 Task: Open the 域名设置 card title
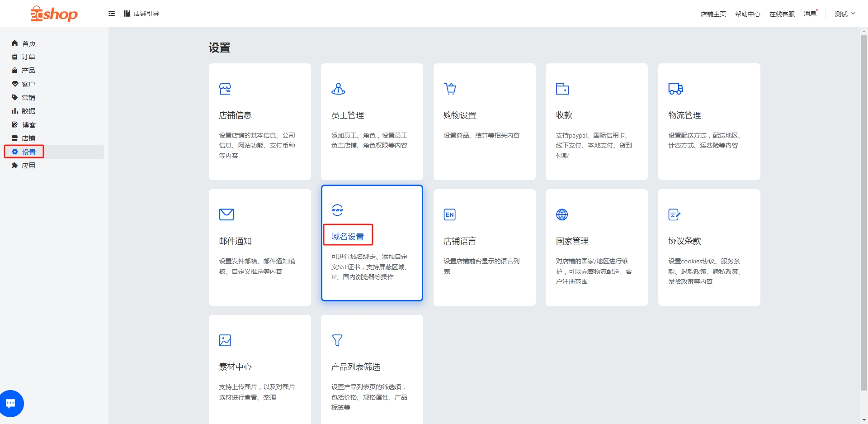(348, 237)
